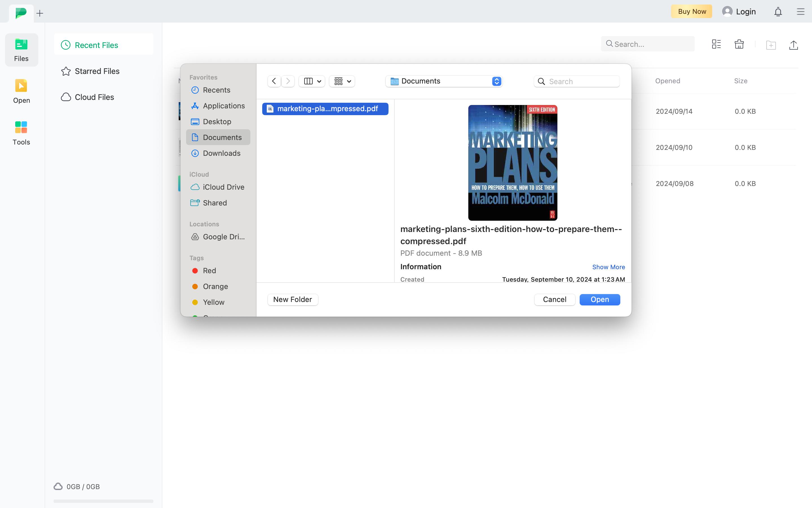Open the column view options dropdown
The image size is (812, 508).
tap(312, 81)
